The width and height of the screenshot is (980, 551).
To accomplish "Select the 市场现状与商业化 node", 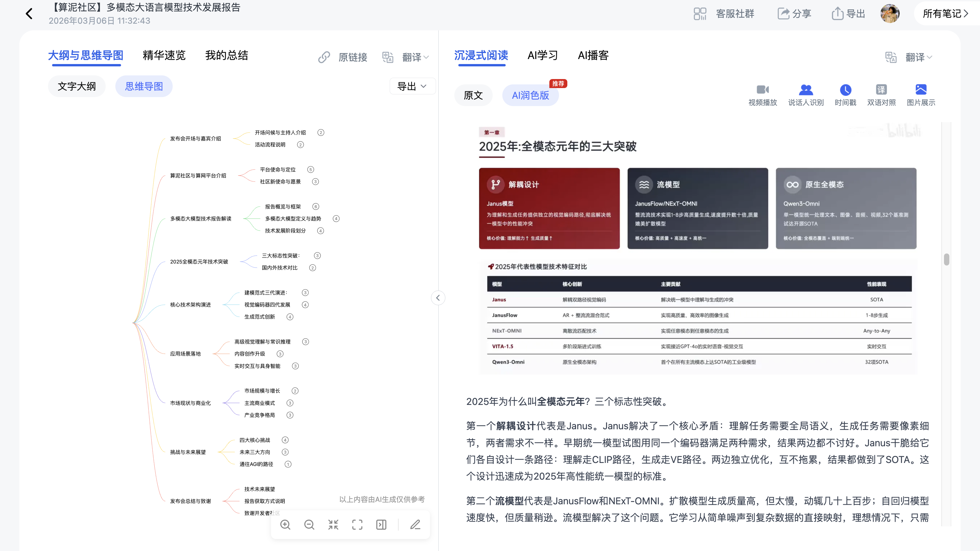I will coord(190,403).
